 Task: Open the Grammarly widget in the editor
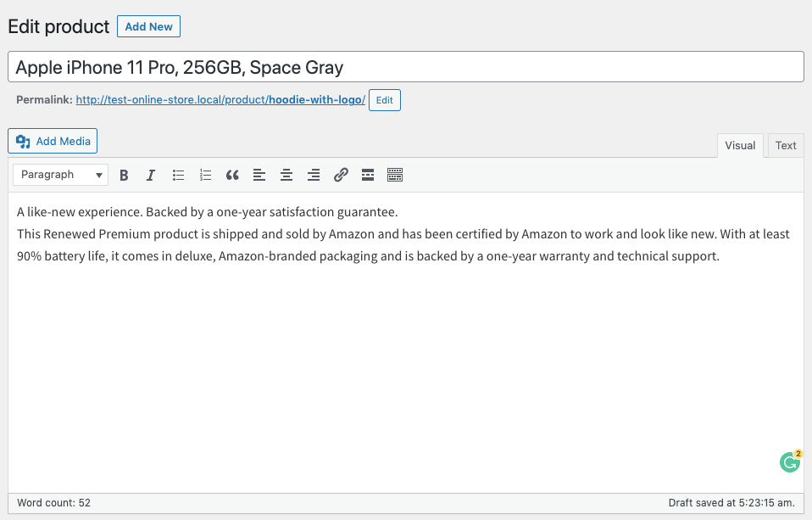pos(790,461)
